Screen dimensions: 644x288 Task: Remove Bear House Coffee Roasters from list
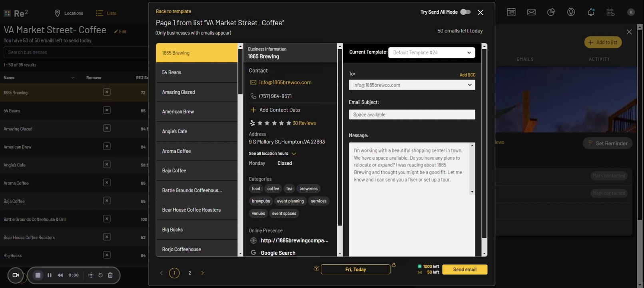pos(107,237)
